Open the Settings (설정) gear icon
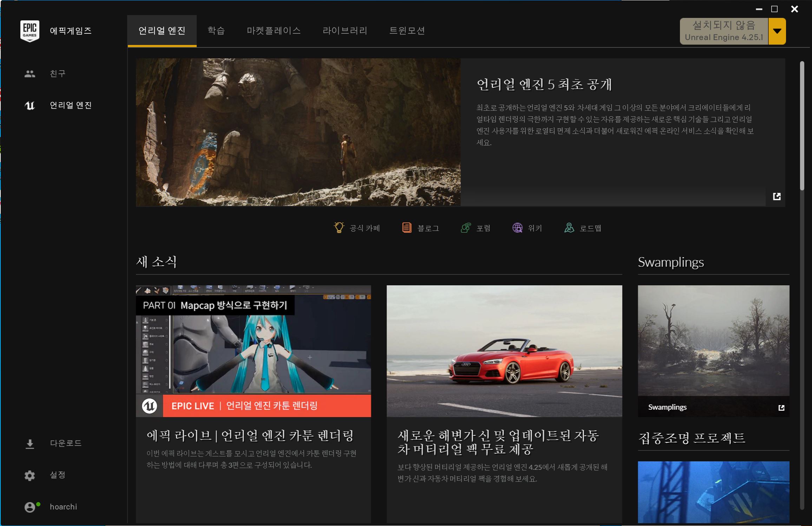812x526 pixels. pos(30,475)
